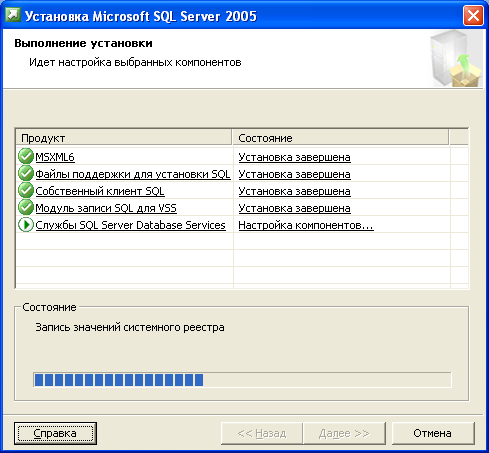Screen dimensions: 489x453
Task: Click the Продукт column header
Action: (x=124, y=138)
